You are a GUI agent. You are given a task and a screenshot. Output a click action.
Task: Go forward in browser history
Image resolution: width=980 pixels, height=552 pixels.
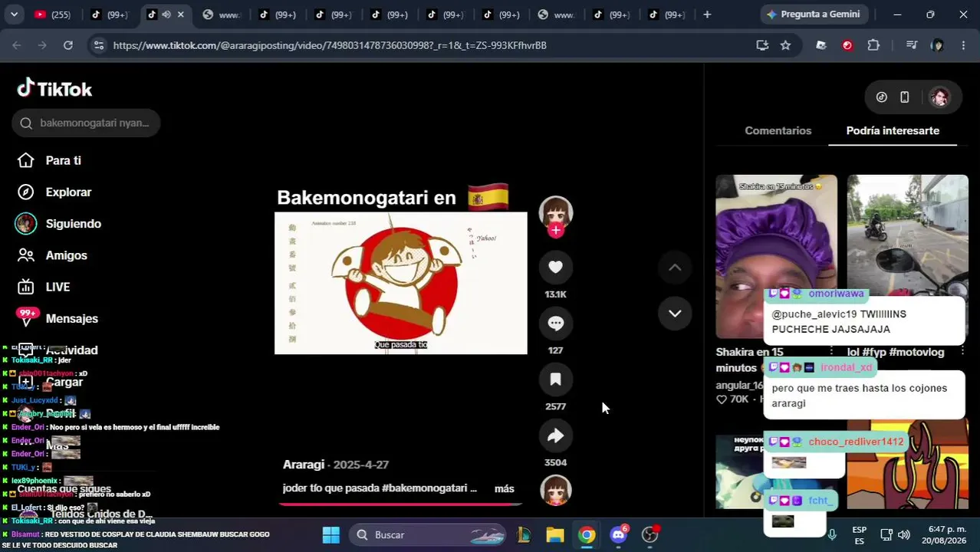click(x=42, y=45)
